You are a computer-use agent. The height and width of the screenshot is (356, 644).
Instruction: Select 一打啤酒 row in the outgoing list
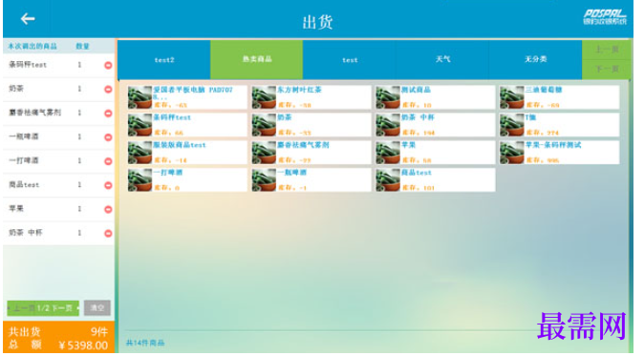coord(58,161)
